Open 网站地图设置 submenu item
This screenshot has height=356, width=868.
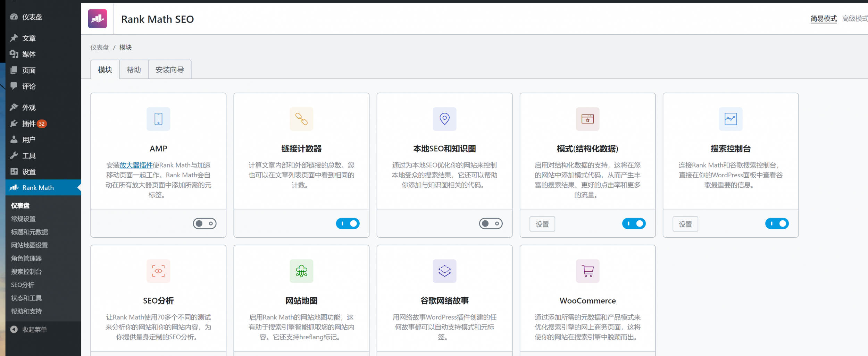coord(30,245)
